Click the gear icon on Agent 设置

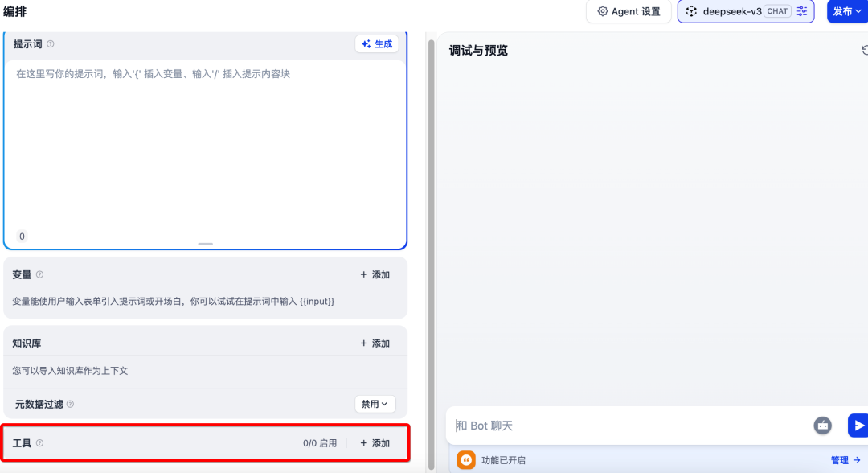pos(602,11)
